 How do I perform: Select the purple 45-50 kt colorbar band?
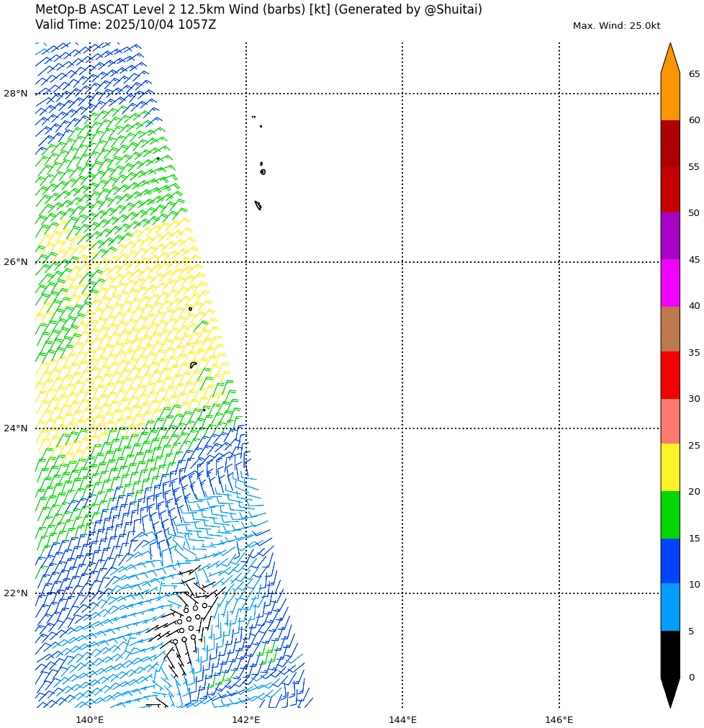click(670, 236)
